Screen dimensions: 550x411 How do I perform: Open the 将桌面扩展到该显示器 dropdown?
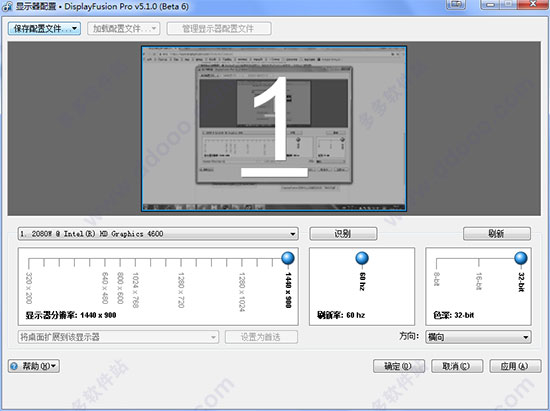[118, 337]
